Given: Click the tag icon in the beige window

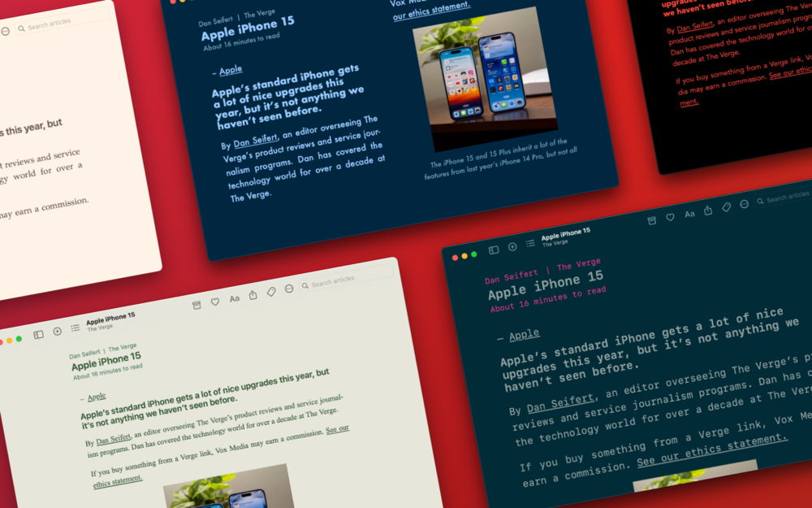Looking at the screenshot, I should [x=271, y=292].
